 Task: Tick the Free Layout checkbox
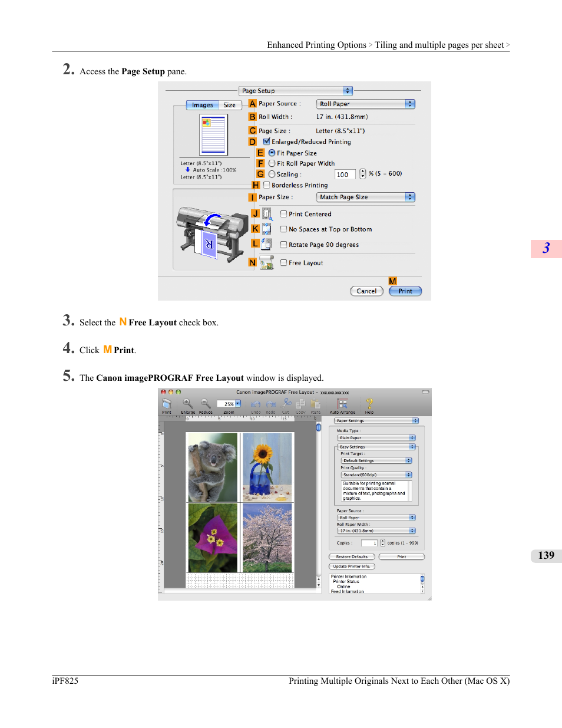[x=283, y=263]
